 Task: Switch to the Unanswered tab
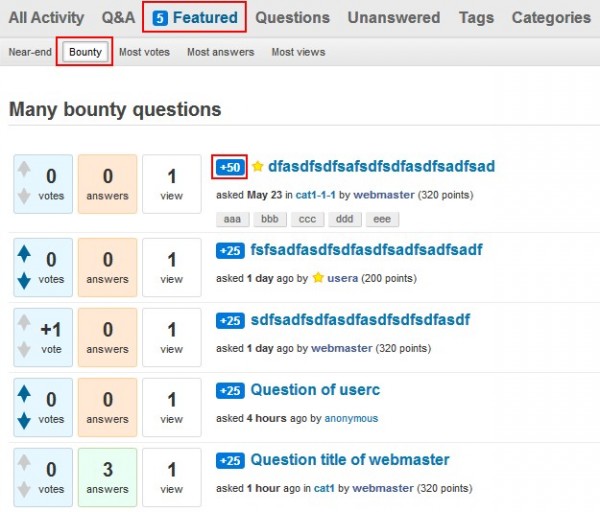[393, 17]
